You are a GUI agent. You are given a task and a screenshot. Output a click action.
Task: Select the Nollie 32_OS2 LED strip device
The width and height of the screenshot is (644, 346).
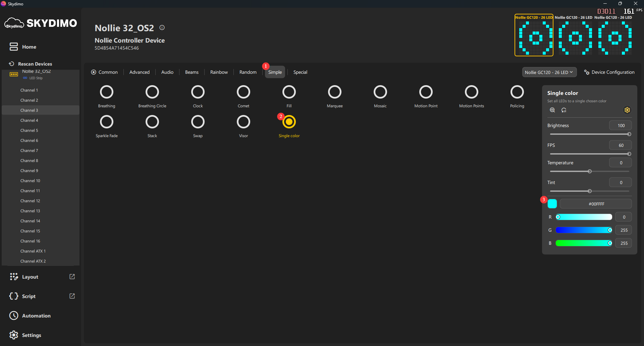[40, 74]
